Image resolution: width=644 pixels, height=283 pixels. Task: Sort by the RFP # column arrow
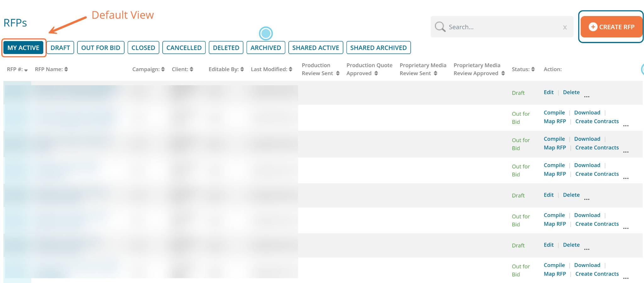pyautogui.click(x=26, y=70)
